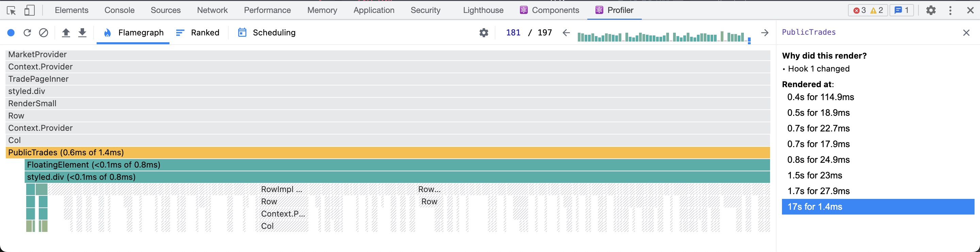Click the load profile upload icon
The width and height of the screenshot is (980, 252).
(66, 33)
